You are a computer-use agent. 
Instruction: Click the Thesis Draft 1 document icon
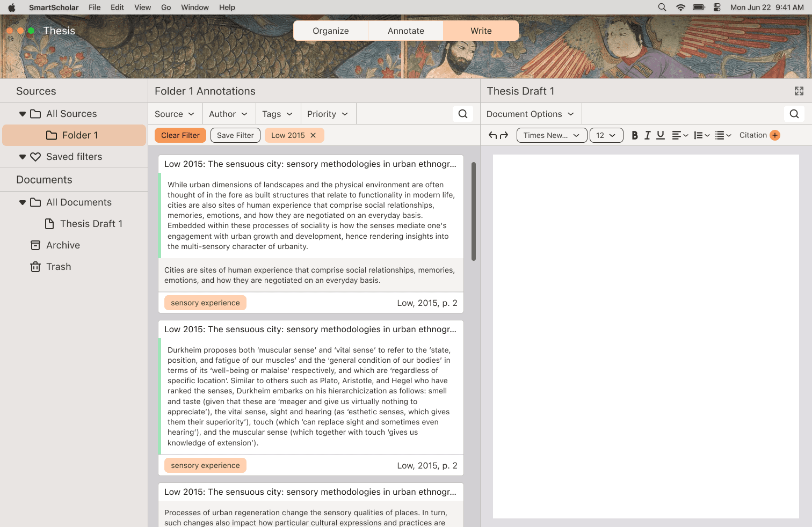[49, 224]
